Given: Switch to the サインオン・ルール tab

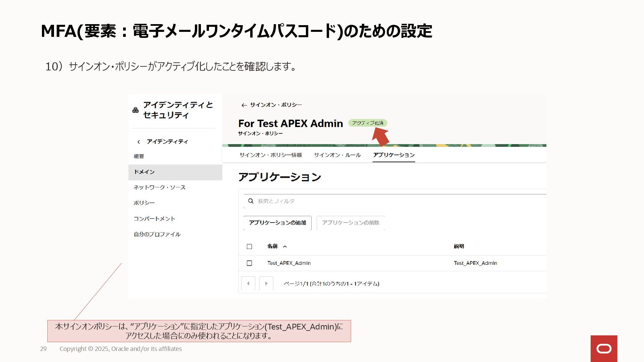Looking at the screenshot, I should (337, 155).
